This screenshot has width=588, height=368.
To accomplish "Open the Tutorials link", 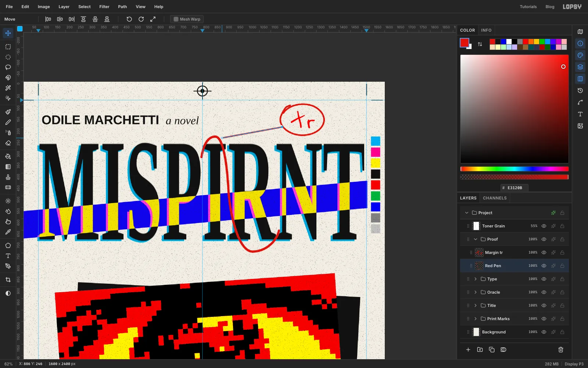I will 528,7.
